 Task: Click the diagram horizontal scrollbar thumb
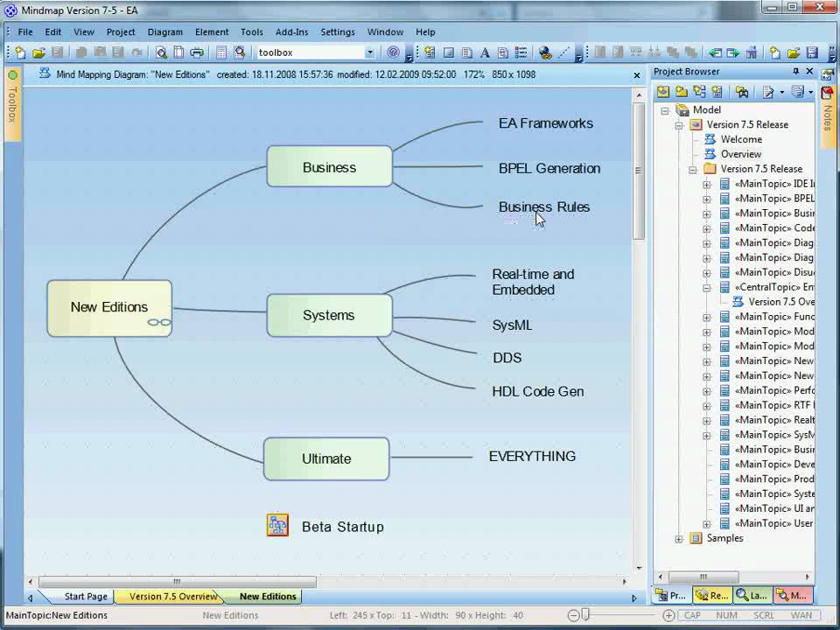coord(178,581)
